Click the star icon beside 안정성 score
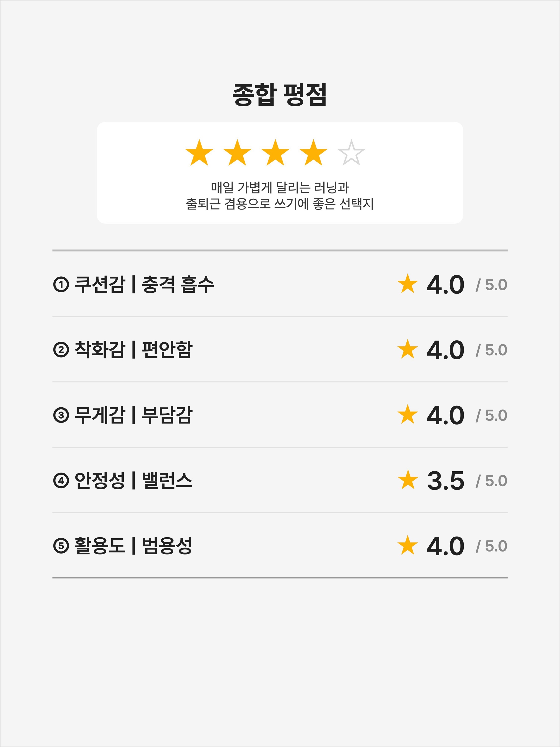Viewport: 560px width, 747px height. click(408, 480)
